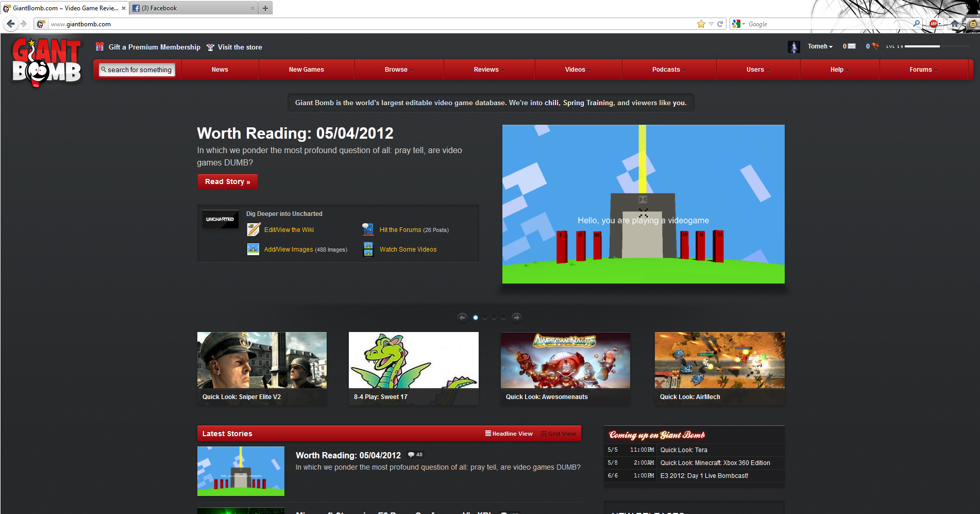Open the Users dropdown menu
Image resolution: width=980 pixels, height=514 pixels.
(x=758, y=70)
